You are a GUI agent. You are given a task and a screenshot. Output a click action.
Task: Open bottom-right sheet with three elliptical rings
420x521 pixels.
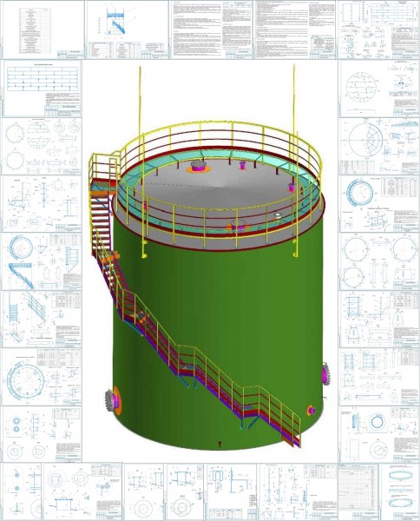[x=399, y=491]
